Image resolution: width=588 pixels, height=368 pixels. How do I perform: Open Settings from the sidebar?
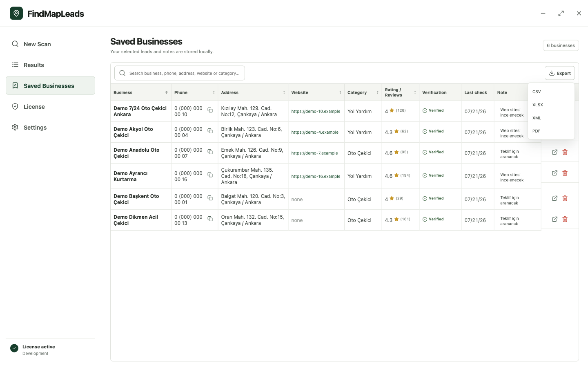click(x=50, y=128)
